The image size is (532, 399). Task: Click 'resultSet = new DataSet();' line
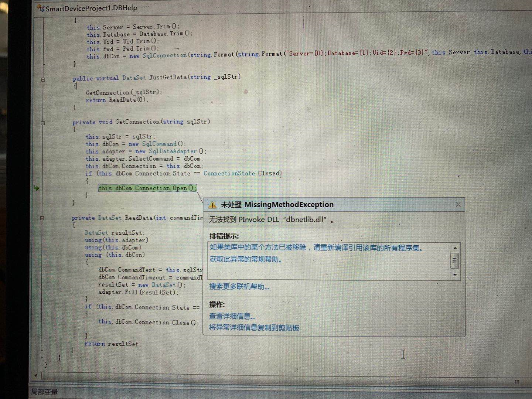click(x=141, y=285)
